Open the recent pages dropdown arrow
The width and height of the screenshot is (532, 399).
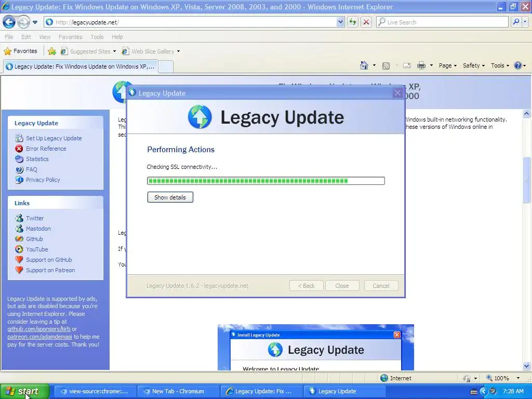point(35,22)
